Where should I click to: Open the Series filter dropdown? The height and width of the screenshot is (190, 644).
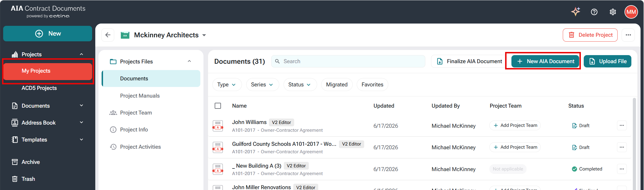(x=262, y=85)
